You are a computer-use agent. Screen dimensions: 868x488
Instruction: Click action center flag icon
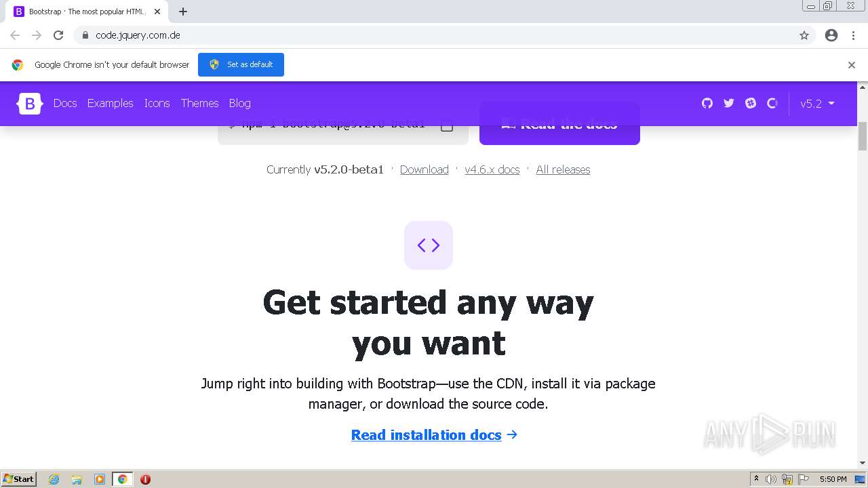[804, 479]
